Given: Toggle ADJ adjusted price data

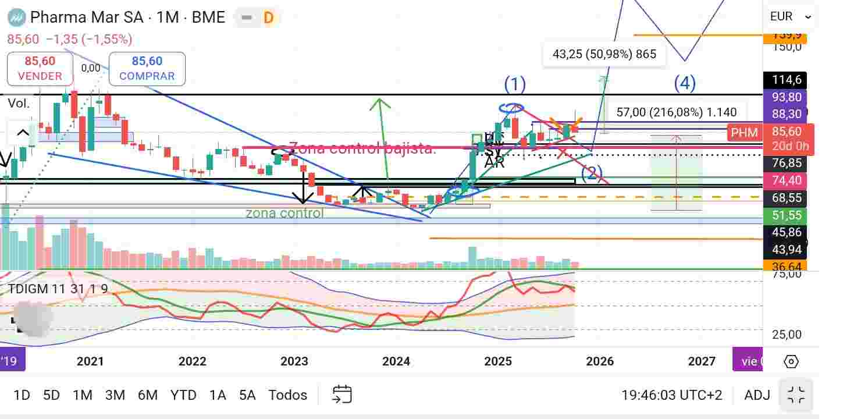Looking at the screenshot, I should (x=757, y=395).
